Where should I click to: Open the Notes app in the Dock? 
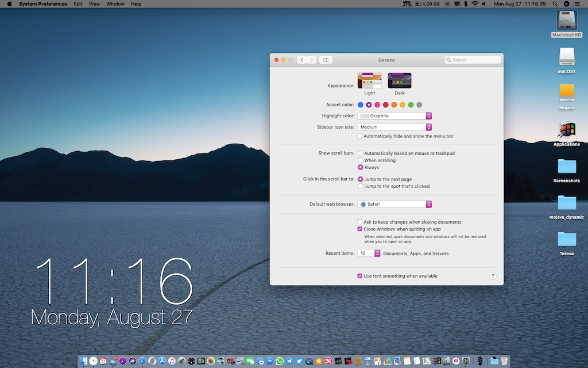click(x=407, y=361)
